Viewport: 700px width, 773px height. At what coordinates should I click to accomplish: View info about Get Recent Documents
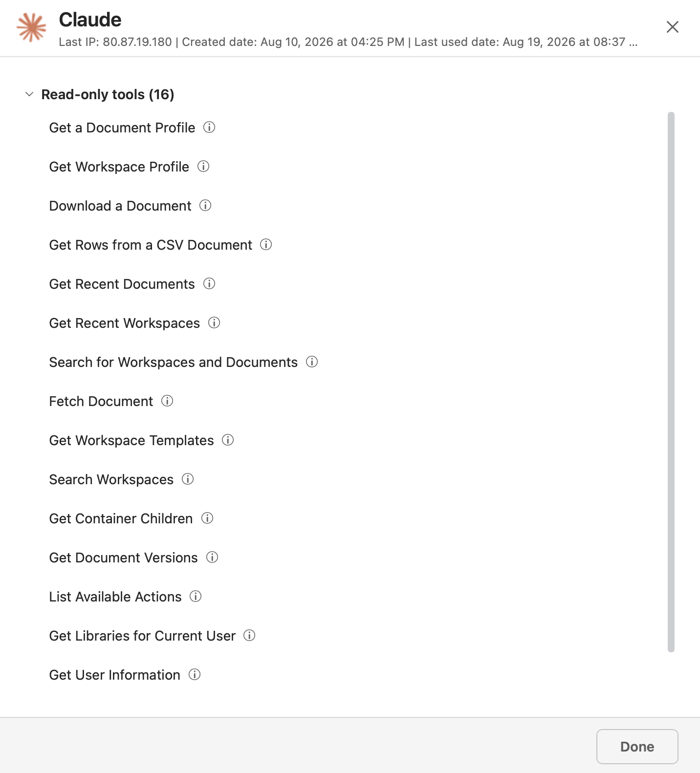(x=209, y=284)
